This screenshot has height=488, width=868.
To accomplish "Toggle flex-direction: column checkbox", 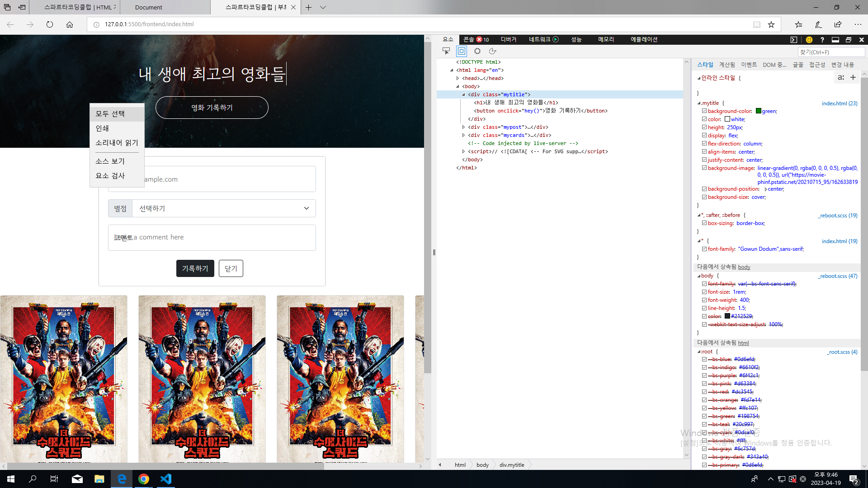I will (x=704, y=144).
